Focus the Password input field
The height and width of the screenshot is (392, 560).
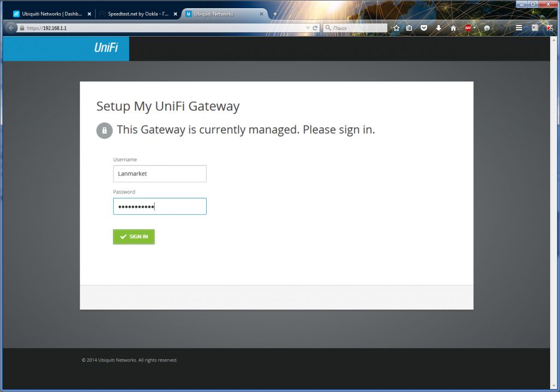point(160,206)
